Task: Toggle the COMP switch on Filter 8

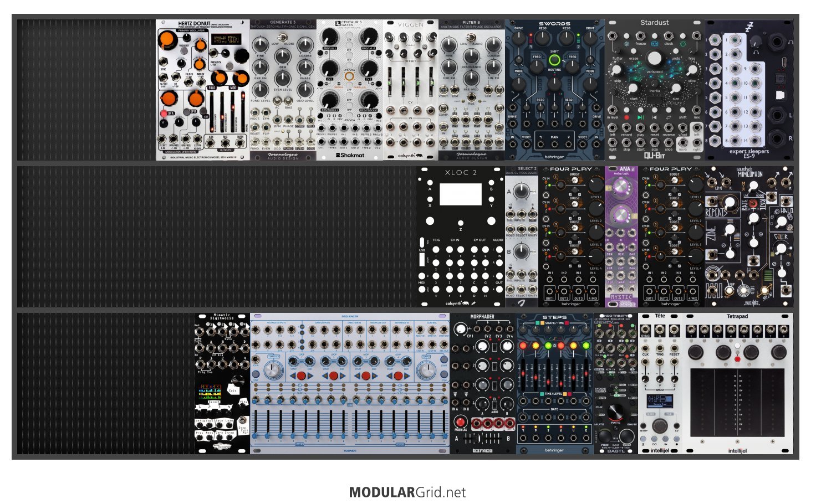Action: click(443, 107)
